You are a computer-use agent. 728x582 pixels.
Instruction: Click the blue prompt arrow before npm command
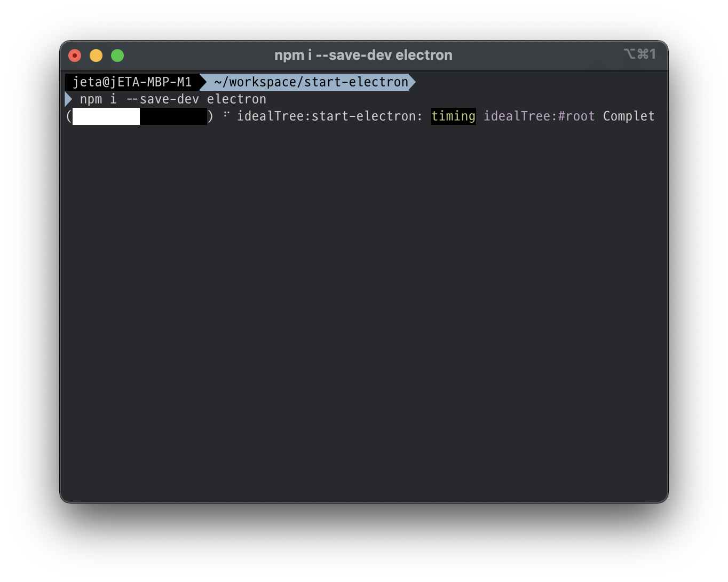[x=68, y=99]
